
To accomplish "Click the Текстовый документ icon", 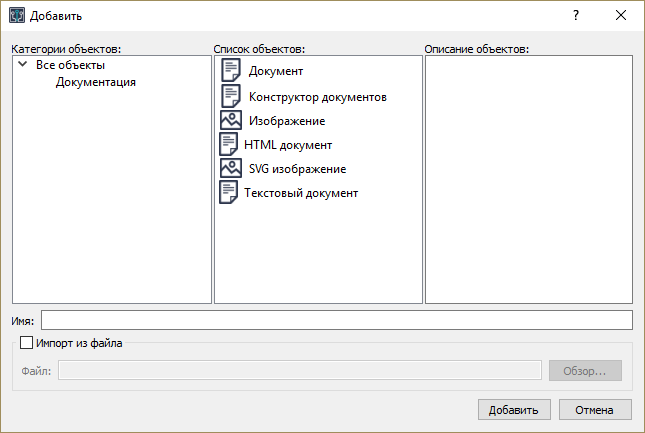I will pyautogui.click(x=228, y=192).
